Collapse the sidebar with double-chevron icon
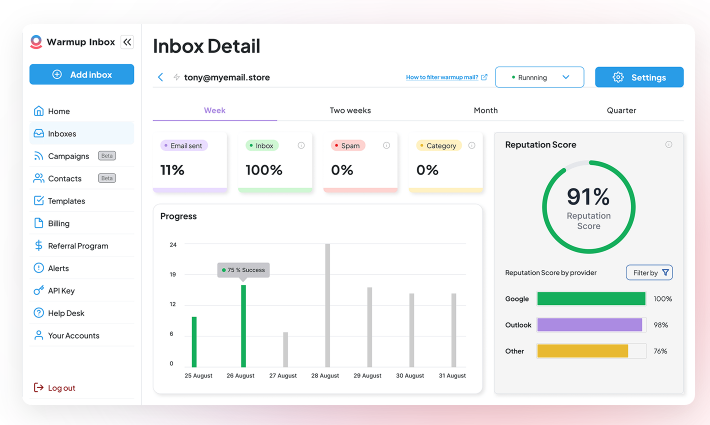 tap(127, 42)
